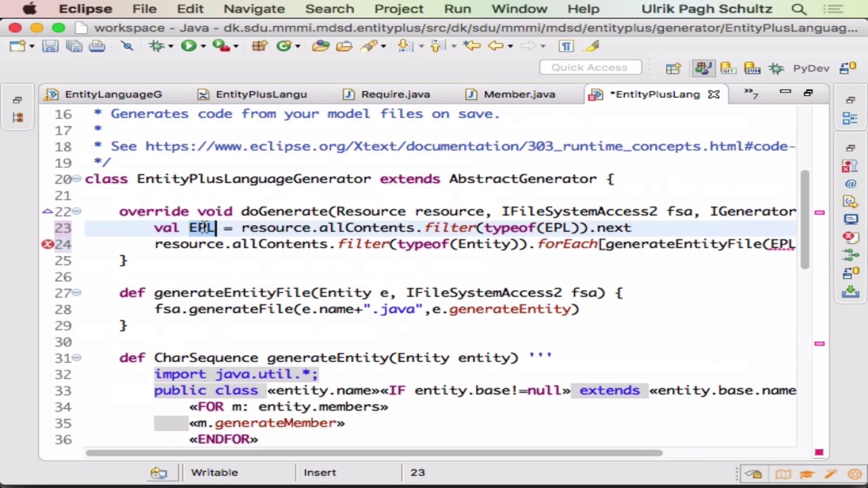This screenshot has height=488, width=868.
Task: Click the Open Type icon
Action: coord(321,46)
